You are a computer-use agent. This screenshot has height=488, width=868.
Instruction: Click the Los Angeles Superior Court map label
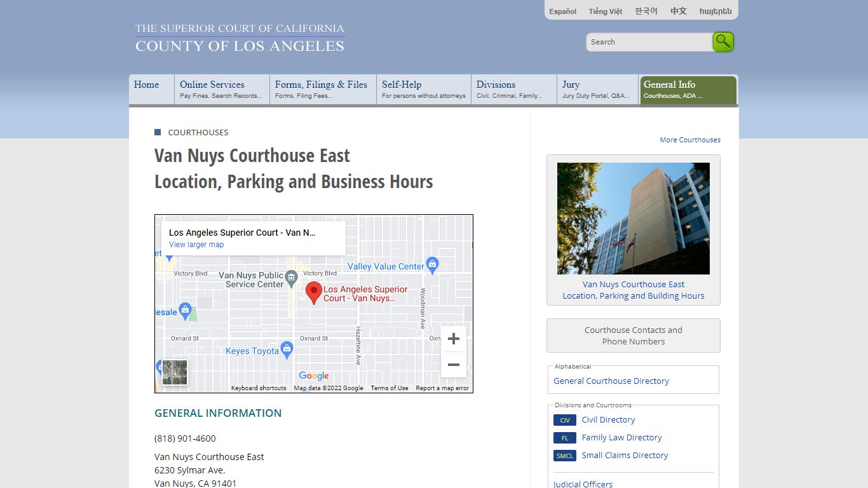click(365, 294)
